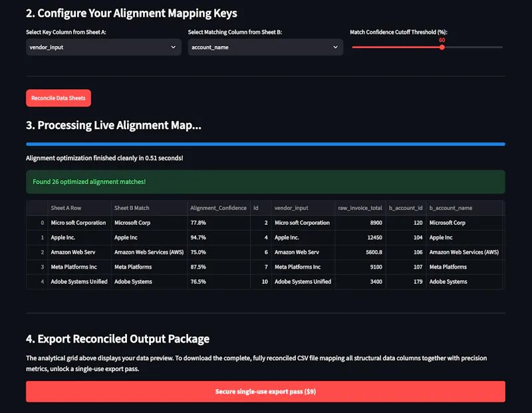
Task: Select the b_account_id cell 179
Action: pos(406,282)
